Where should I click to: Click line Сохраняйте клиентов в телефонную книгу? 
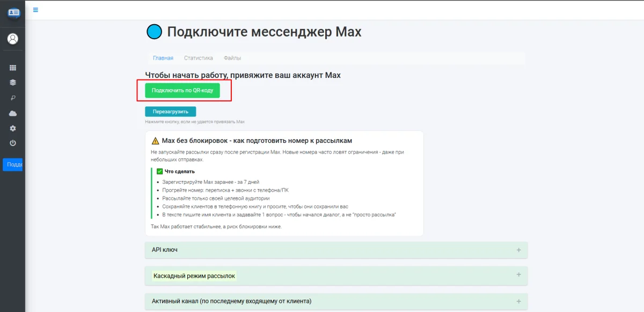click(x=255, y=206)
